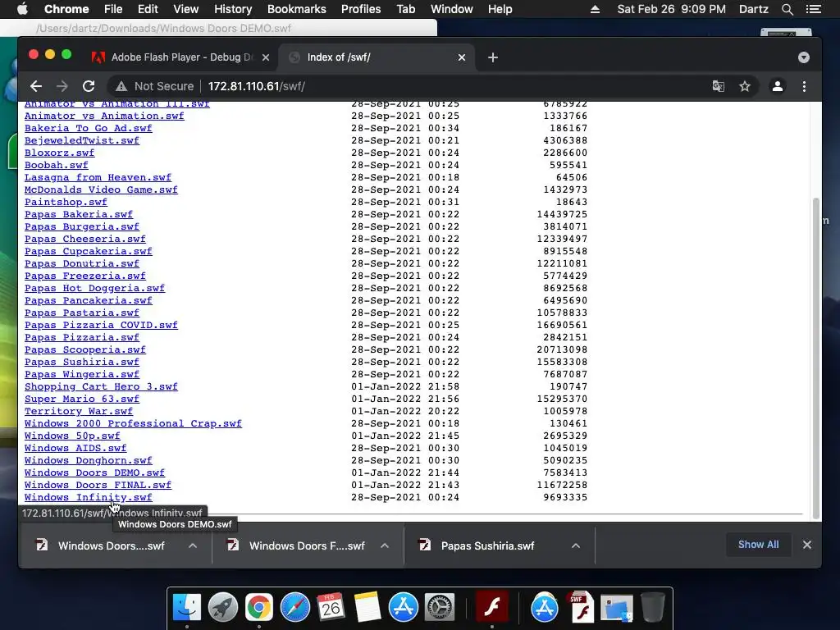Image resolution: width=840 pixels, height=630 pixels.
Task: Open the Chrome profile avatar icon
Action: (778, 86)
